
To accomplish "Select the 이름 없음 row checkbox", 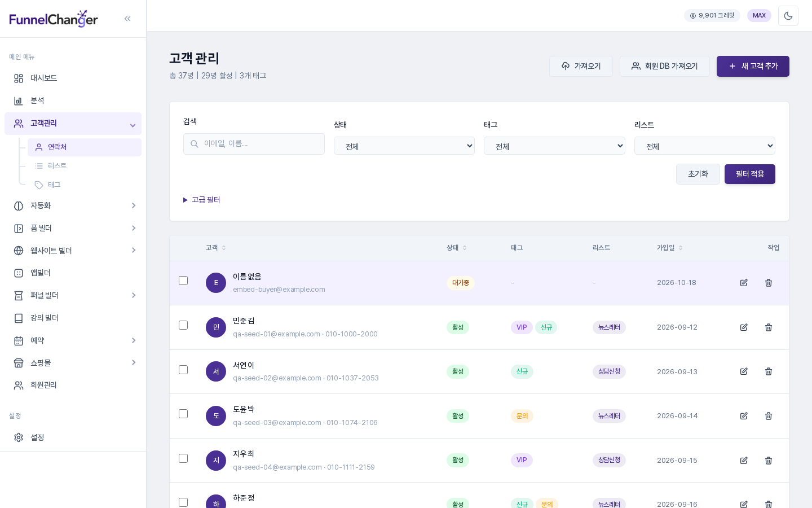I will click(x=183, y=281).
